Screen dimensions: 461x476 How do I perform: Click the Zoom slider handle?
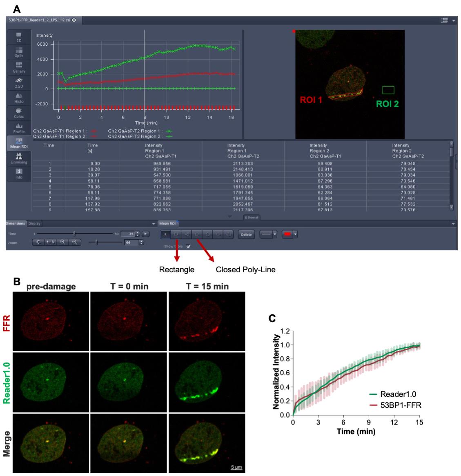pos(96,242)
